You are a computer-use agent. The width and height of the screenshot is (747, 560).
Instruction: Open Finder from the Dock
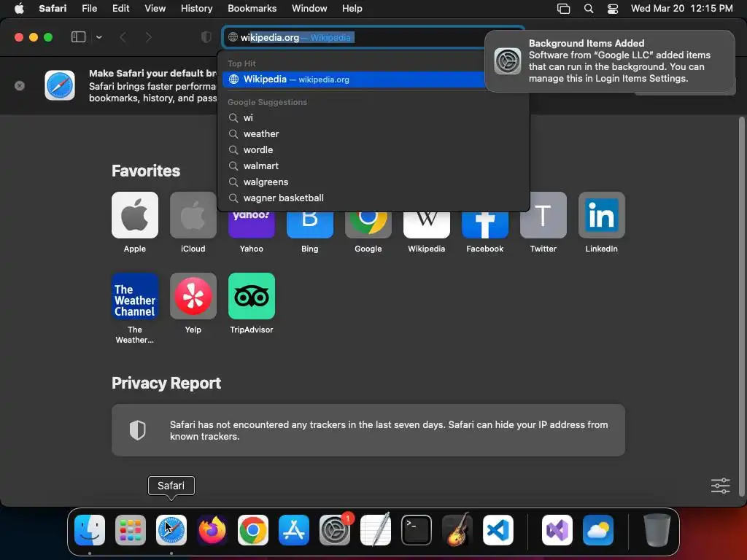[x=90, y=530]
